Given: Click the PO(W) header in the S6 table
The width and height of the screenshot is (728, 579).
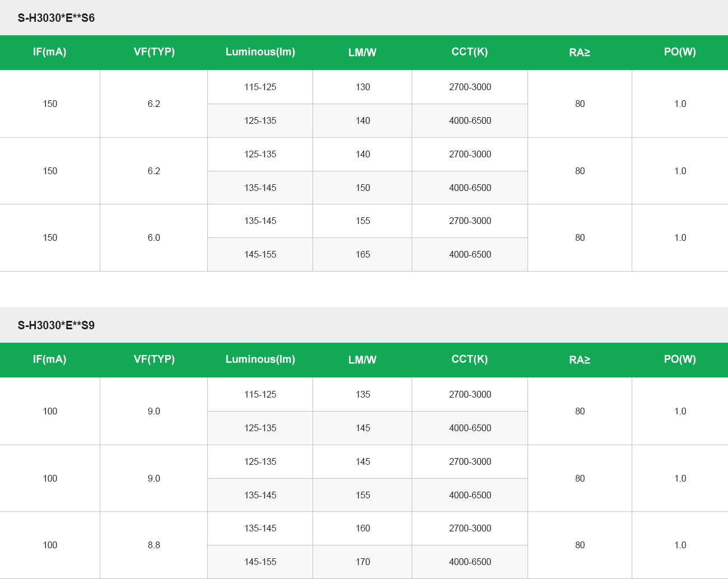Looking at the screenshot, I should click(680, 52).
